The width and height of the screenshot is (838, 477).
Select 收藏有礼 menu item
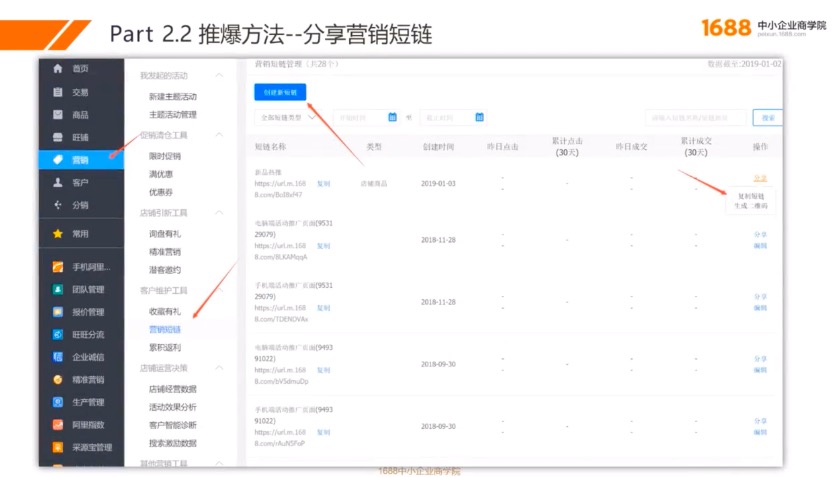165,311
